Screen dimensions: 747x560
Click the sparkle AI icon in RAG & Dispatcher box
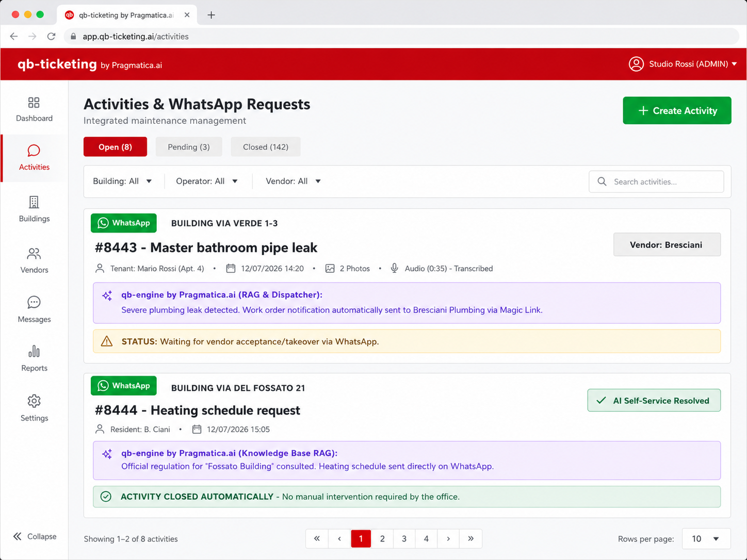[x=107, y=295]
